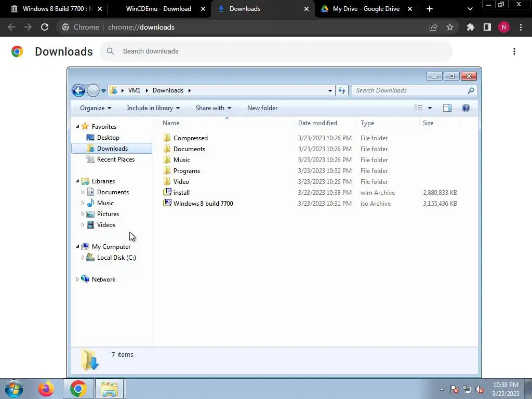Viewport: 532px width, 399px height.
Task: Click the refresh button beside address bar
Action: pos(342,90)
